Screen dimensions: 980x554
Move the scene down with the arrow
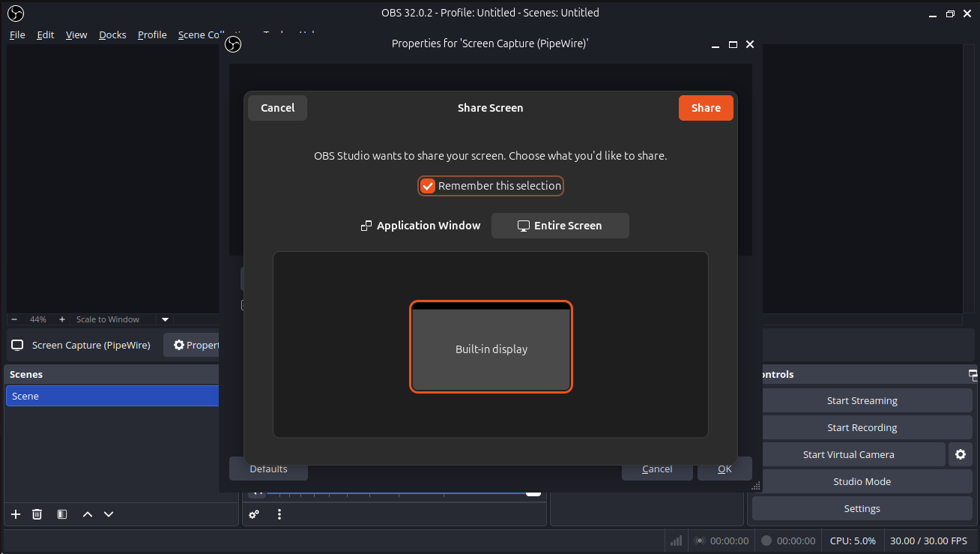point(109,514)
